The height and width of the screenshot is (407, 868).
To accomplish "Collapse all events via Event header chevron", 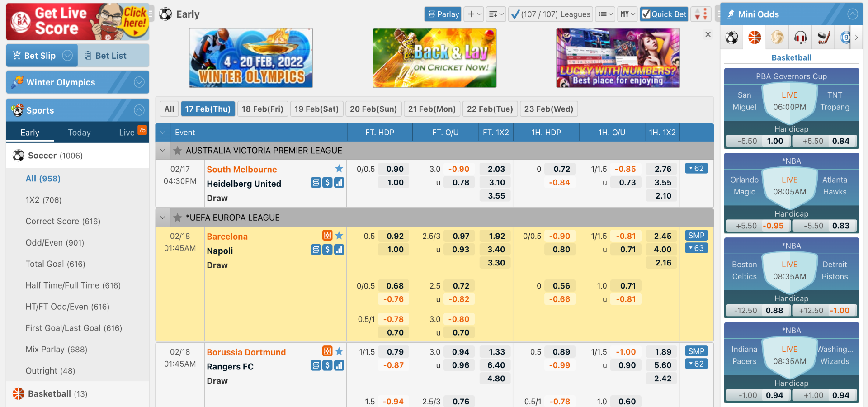I will click(163, 133).
